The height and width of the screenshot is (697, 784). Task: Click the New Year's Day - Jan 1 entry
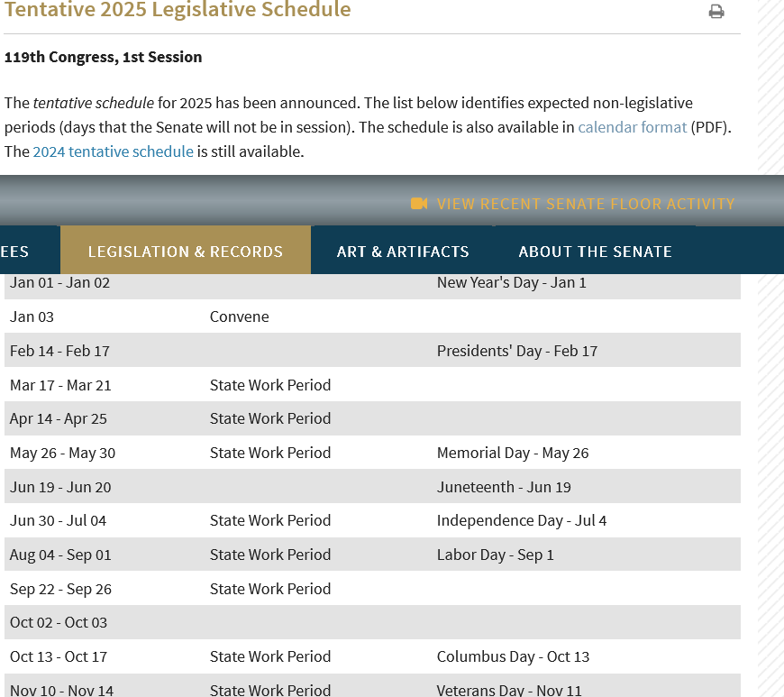pyautogui.click(x=512, y=282)
